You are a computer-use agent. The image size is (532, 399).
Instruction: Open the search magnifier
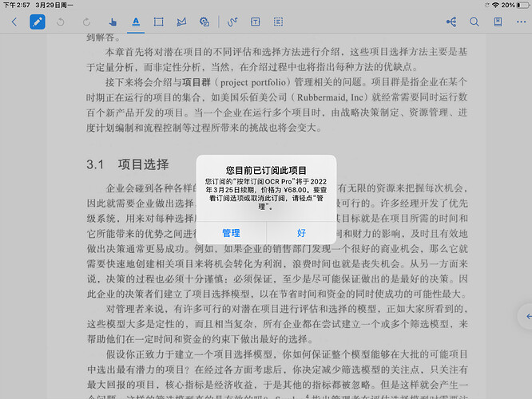pos(474,22)
